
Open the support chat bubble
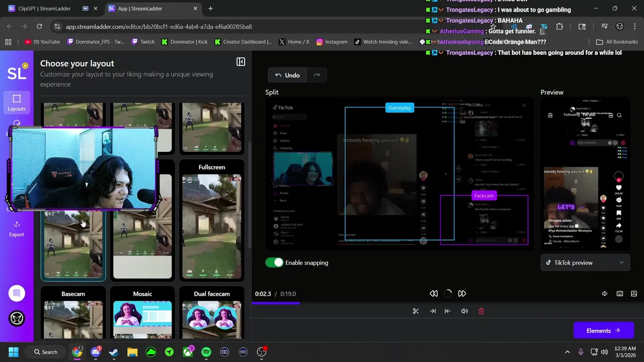click(17, 293)
